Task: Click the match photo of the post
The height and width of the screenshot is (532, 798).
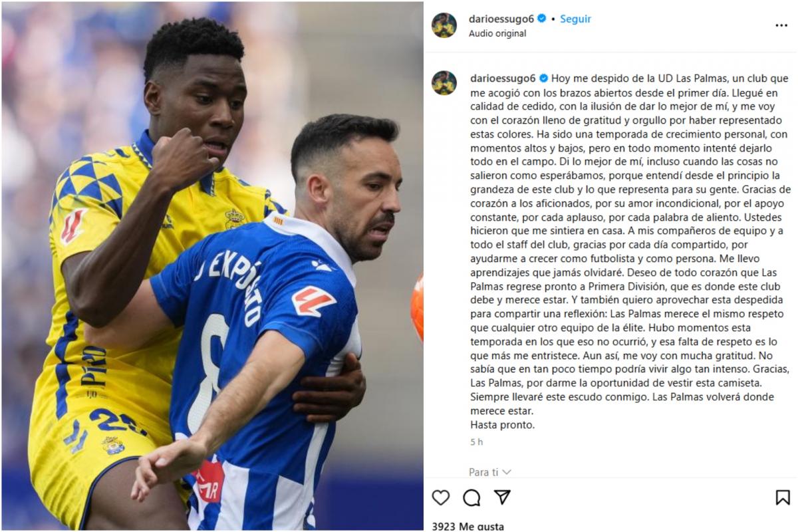Action: click(212, 266)
